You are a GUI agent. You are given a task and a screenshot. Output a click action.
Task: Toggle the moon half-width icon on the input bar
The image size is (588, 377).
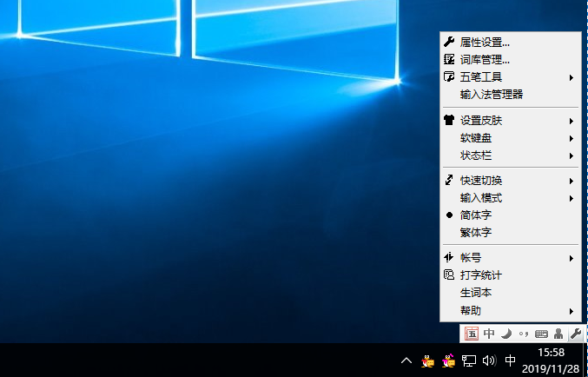click(x=506, y=334)
